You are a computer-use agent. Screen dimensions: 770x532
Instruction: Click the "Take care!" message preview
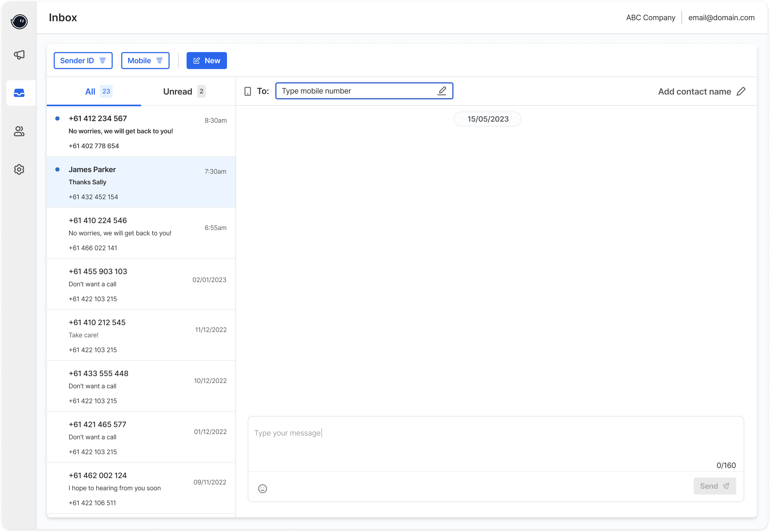tap(83, 335)
